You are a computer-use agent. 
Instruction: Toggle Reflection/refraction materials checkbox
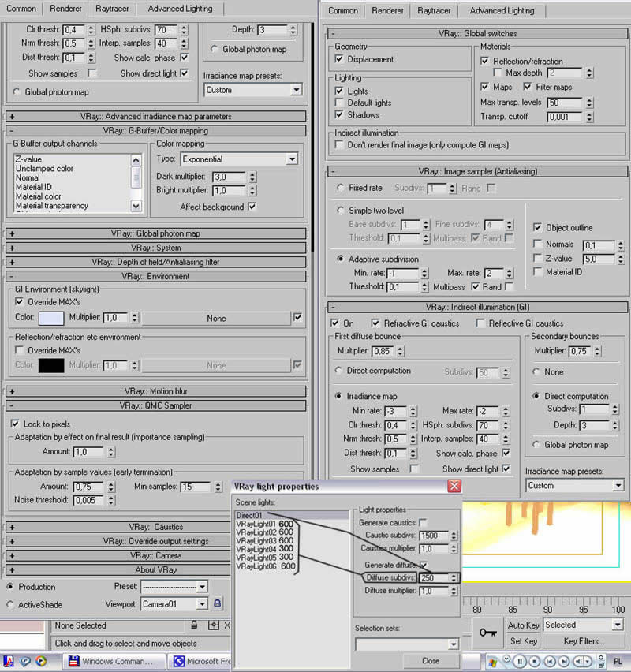click(484, 61)
